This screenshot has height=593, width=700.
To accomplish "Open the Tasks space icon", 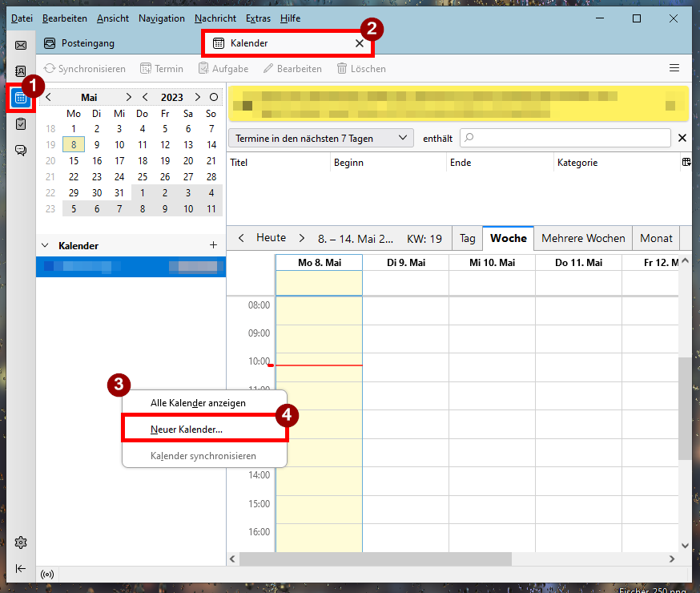I will 21,123.
